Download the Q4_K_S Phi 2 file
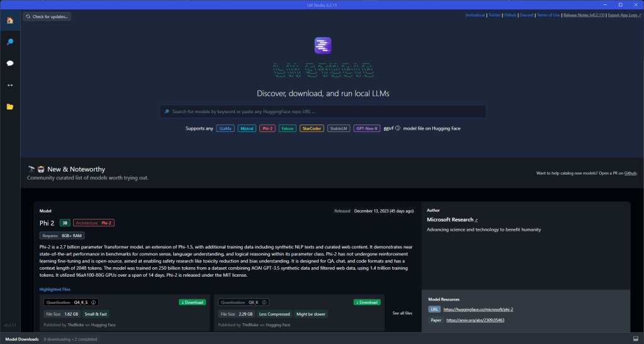The height and width of the screenshot is (344, 644). [192, 302]
